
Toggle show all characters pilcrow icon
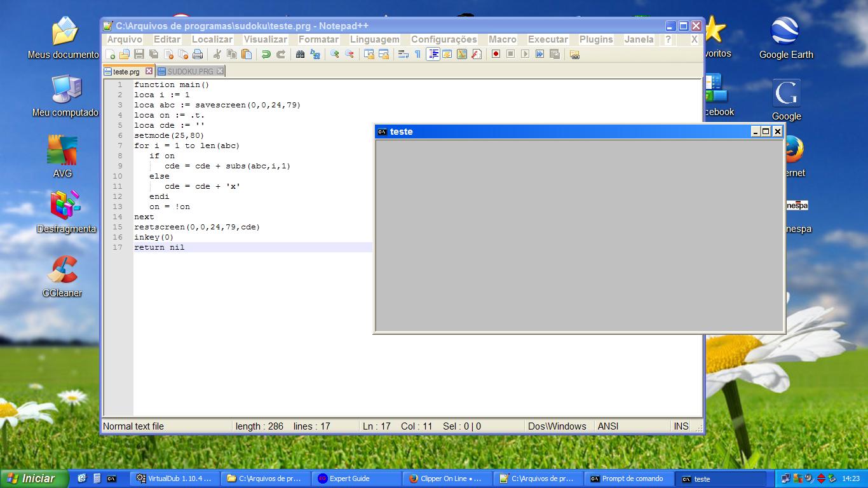(x=417, y=55)
